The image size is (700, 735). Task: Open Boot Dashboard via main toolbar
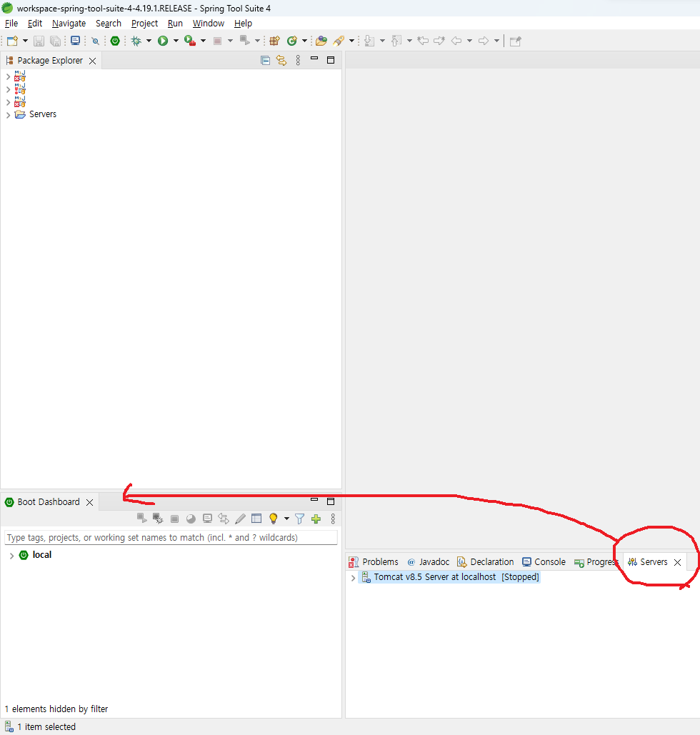[x=115, y=41]
